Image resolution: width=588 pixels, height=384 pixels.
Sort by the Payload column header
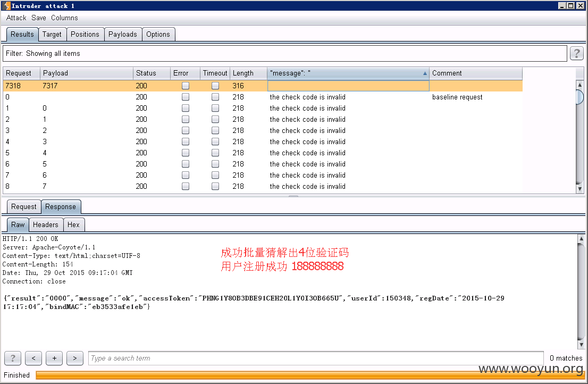point(87,73)
